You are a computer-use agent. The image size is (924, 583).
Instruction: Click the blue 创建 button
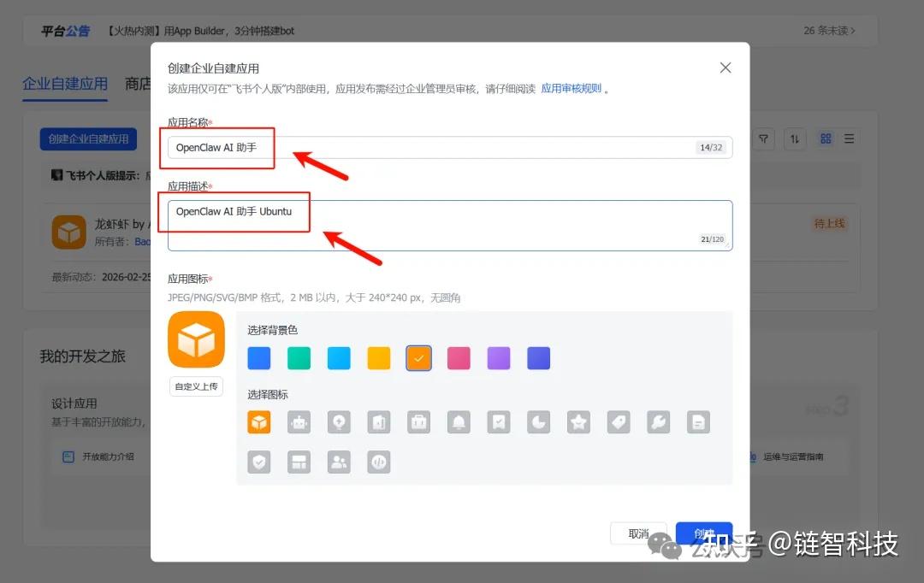704,533
